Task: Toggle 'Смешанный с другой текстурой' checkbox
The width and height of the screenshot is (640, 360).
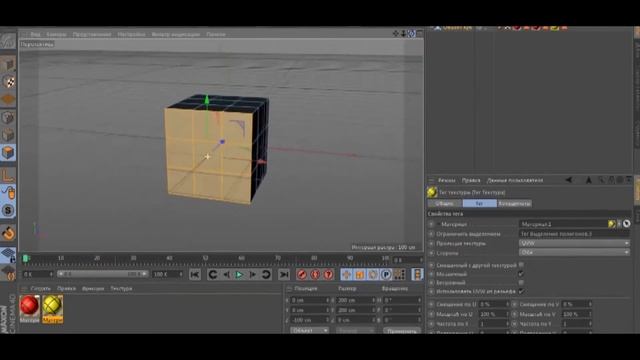Action: click(521, 265)
